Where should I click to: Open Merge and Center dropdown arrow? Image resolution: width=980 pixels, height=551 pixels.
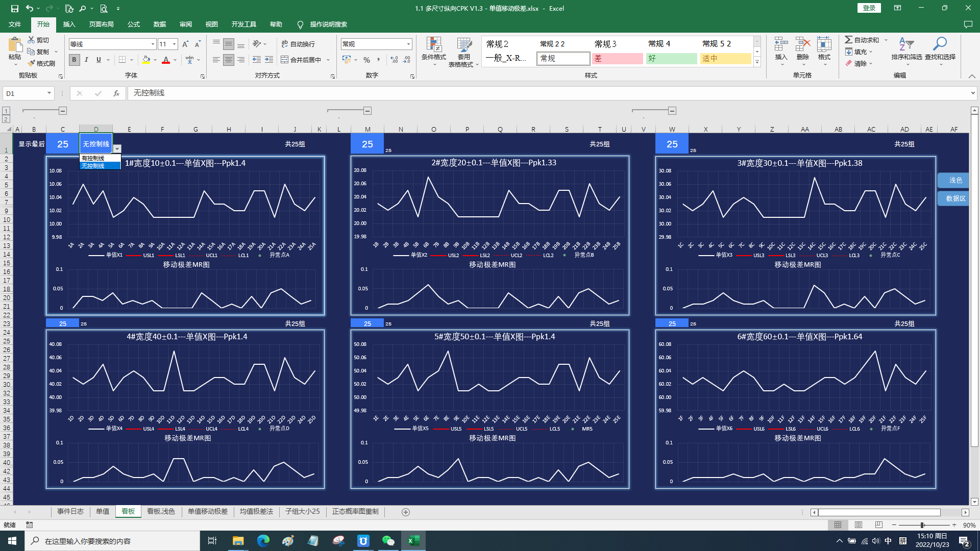click(x=328, y=60)
